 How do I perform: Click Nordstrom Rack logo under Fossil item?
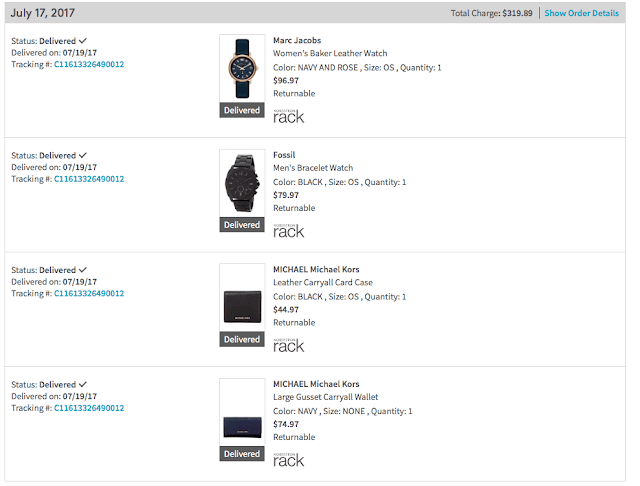pyautogui.click(x=289, y=231)
